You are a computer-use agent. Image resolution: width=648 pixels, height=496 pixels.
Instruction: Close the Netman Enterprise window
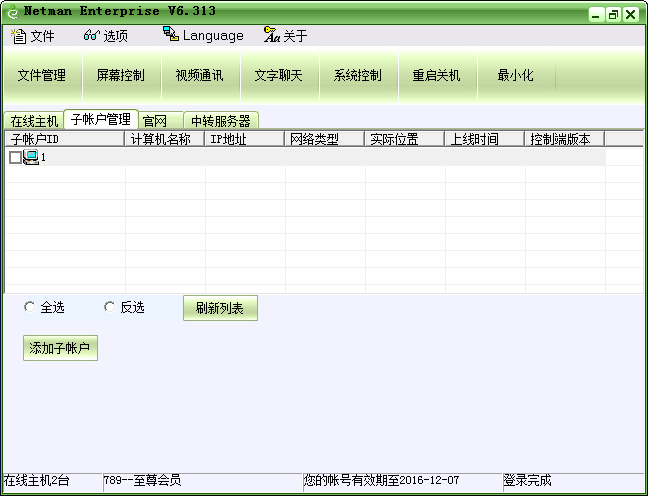point(631,15)
